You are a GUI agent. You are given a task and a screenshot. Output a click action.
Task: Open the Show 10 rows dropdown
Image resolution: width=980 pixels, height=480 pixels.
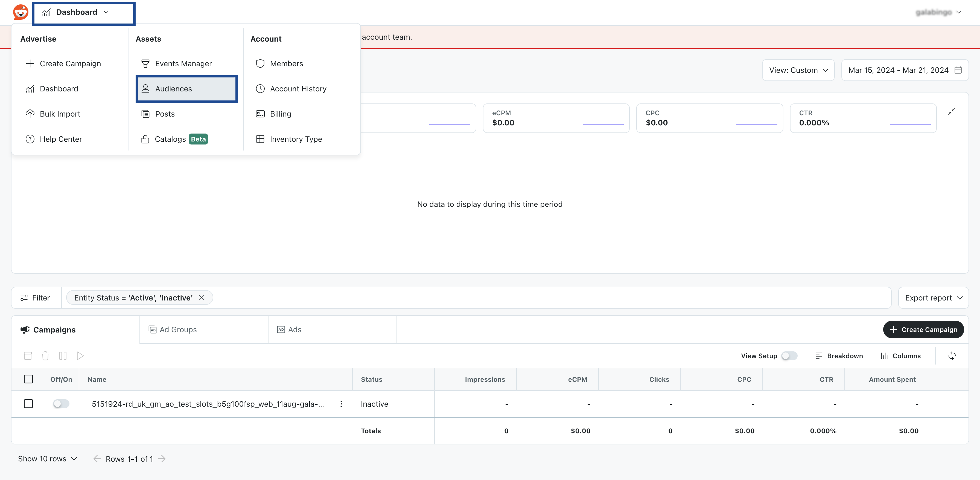[48, 459]
